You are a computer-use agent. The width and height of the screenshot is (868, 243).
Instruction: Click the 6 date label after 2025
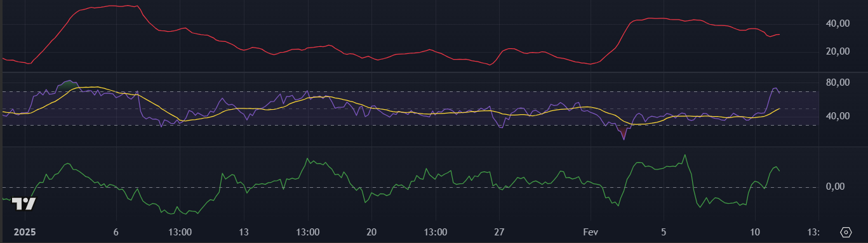point(116,232)
